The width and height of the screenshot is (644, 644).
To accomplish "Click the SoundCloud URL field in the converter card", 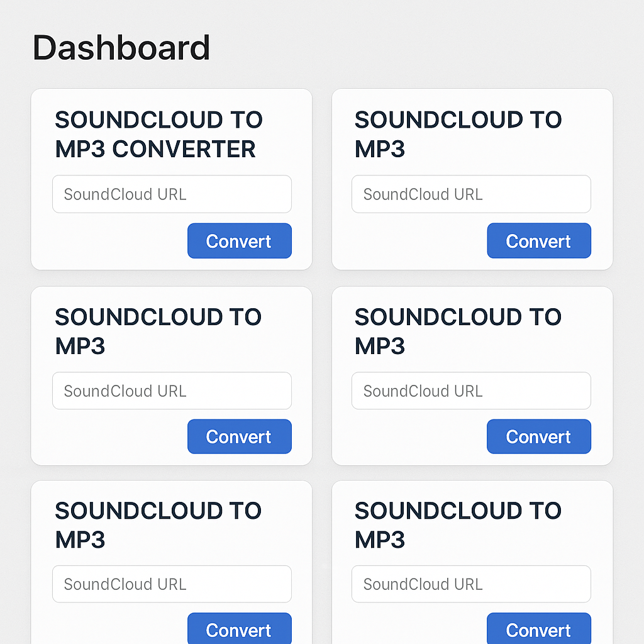I will click(x=171, y=194).
